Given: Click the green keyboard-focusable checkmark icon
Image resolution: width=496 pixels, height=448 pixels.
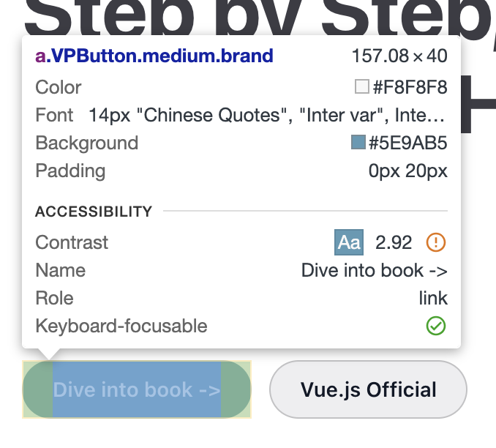Looking at the screenshot, I should click(x=436, y=326).
